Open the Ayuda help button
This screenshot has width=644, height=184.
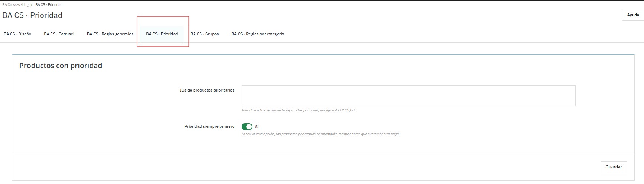point(633,15)
